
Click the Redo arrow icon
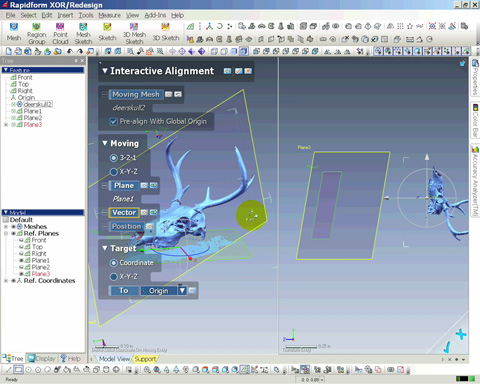(80, 51)
